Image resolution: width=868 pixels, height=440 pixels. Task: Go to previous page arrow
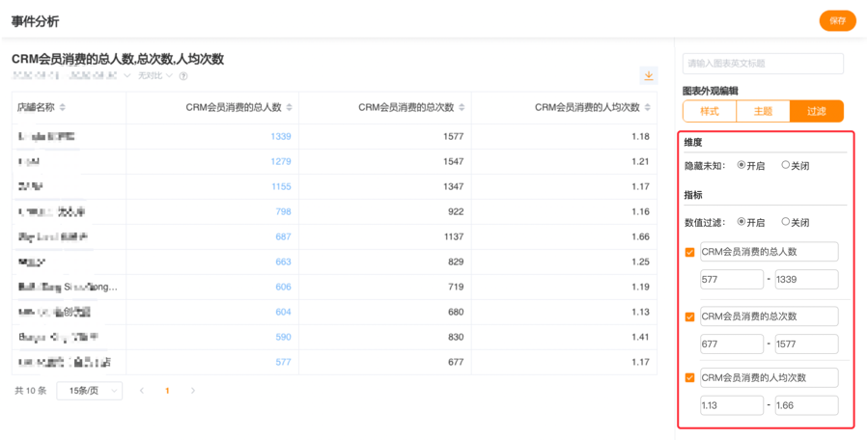click(x=143, y=391)
